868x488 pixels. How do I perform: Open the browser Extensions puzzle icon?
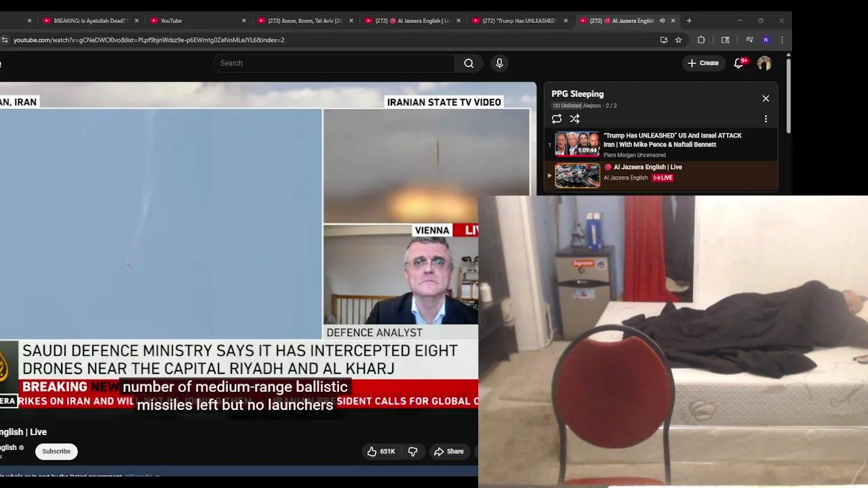coord(701,40)
